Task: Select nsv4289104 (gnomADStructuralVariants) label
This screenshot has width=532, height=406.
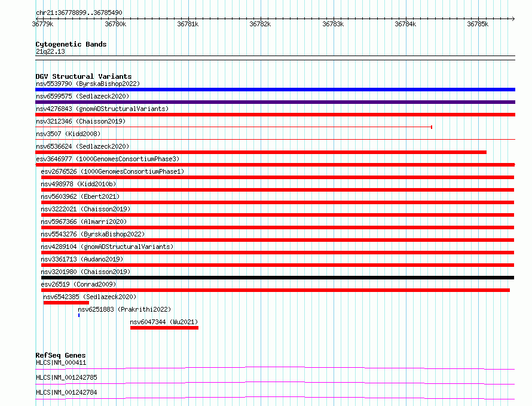Action: click(107, 247)
